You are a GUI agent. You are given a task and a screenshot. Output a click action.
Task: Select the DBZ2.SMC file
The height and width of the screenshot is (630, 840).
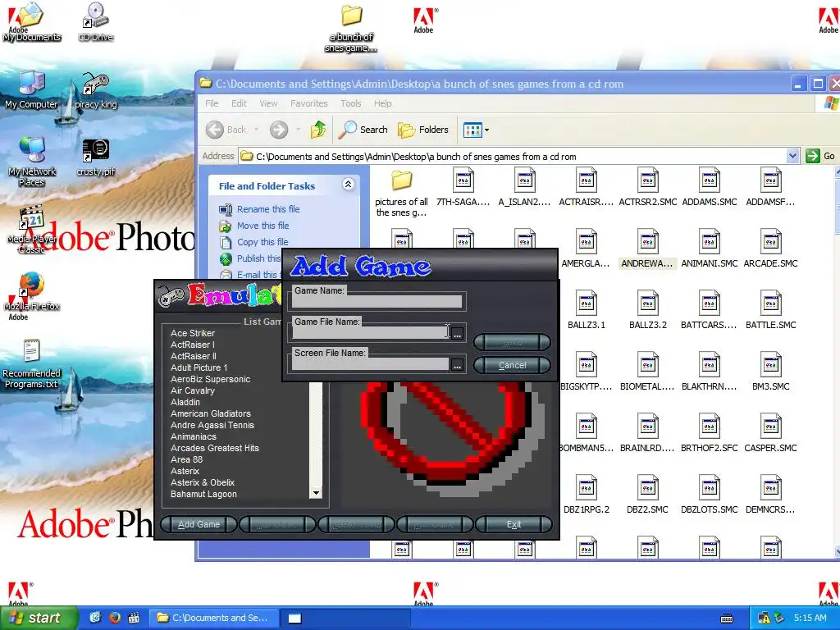648,495
